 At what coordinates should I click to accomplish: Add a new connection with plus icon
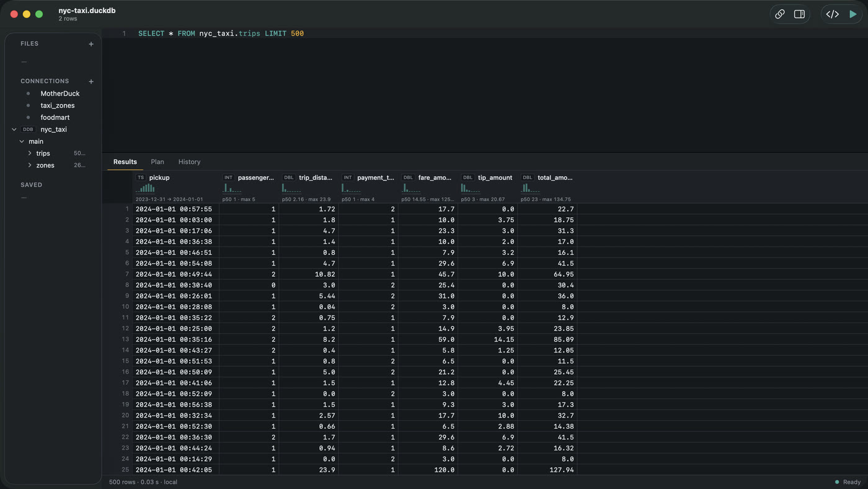point(91,81)
